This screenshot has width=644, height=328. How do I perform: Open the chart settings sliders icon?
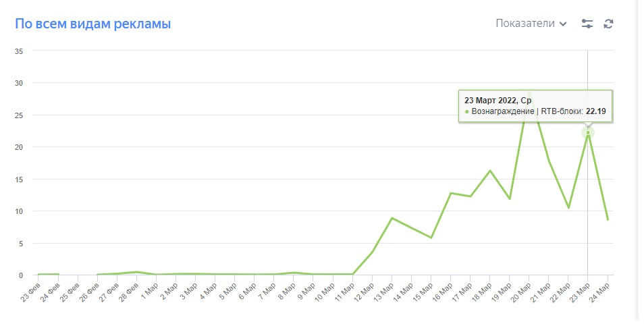coord(587,24)
